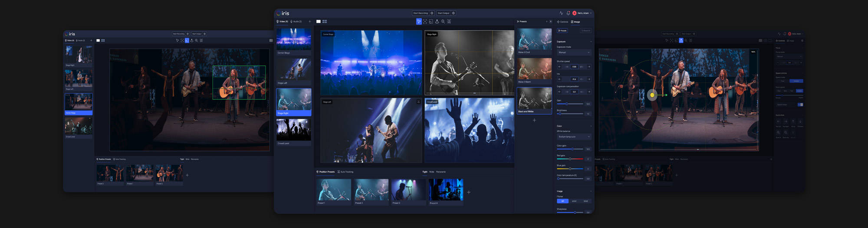Screen dimensions: 868x228
Task: Set Flicker to 50HZ
Action: (x=586, y=201)
